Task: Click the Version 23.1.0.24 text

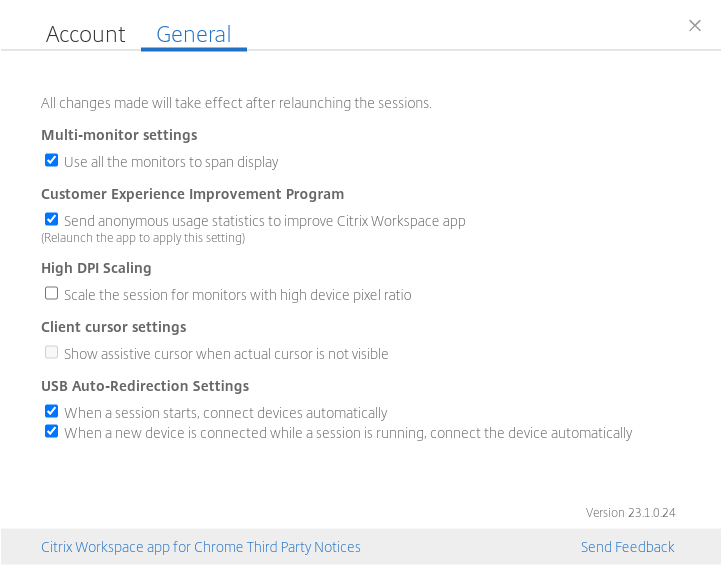Action: click(630, 513)
